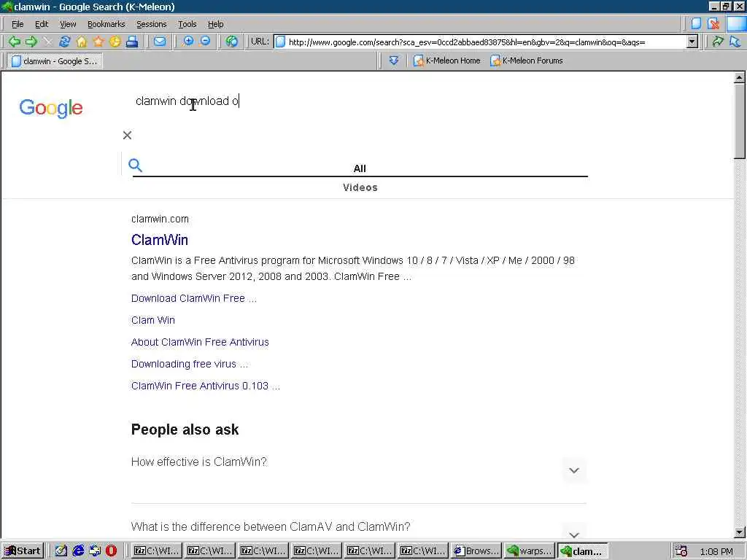Click the new tab page icon at top right
The height and width of the screenshot is (560, 747).
tap(696, 24)
